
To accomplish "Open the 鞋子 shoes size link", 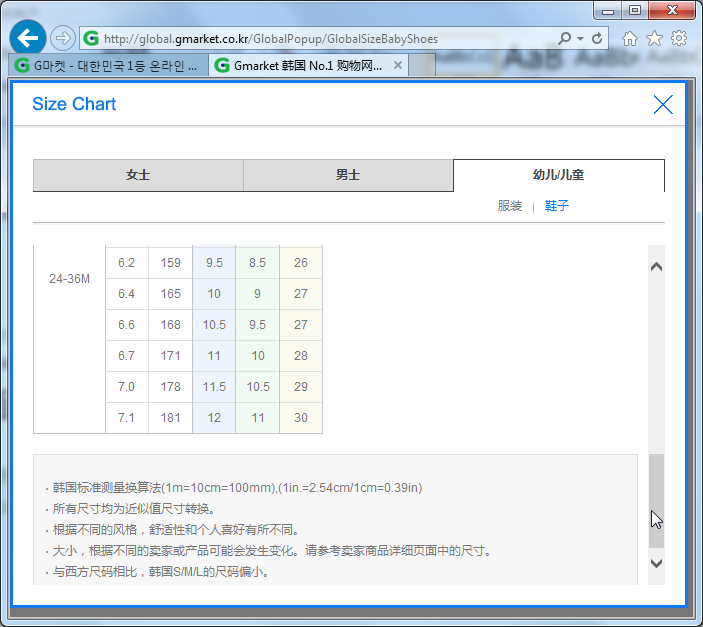I will (x=557, y=206).
